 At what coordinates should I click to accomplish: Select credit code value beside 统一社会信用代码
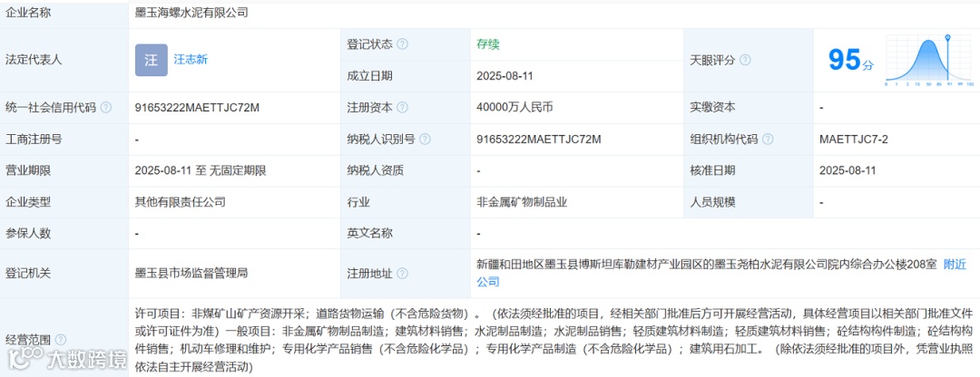coord(197,107)
